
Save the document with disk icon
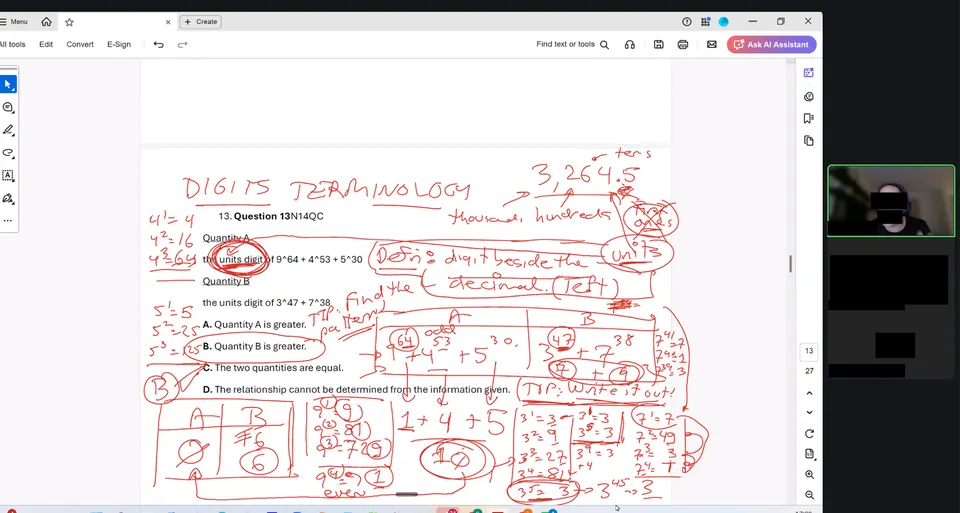659,45
